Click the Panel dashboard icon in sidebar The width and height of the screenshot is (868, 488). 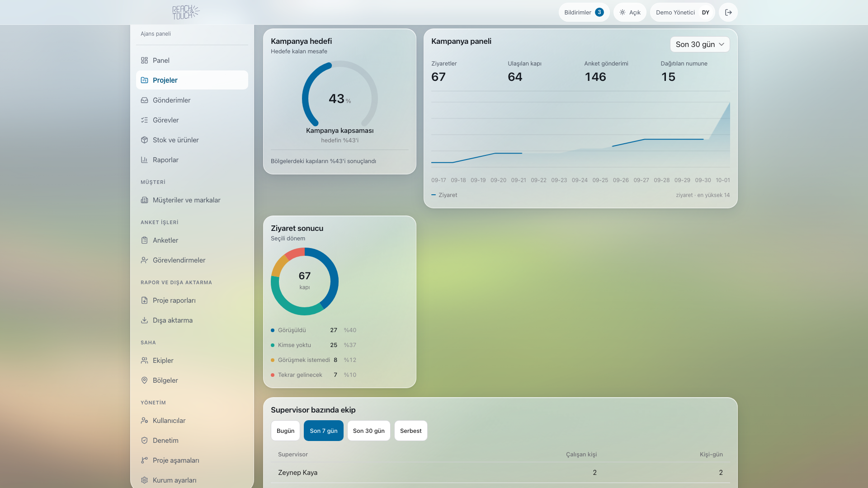point(144,61)
